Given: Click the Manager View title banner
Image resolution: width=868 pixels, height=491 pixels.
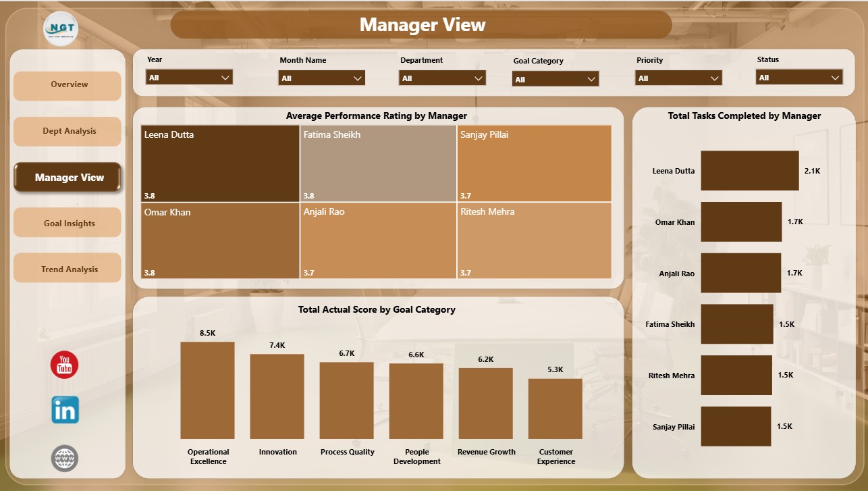Looking at the screenshot, I should coord(422,25).
